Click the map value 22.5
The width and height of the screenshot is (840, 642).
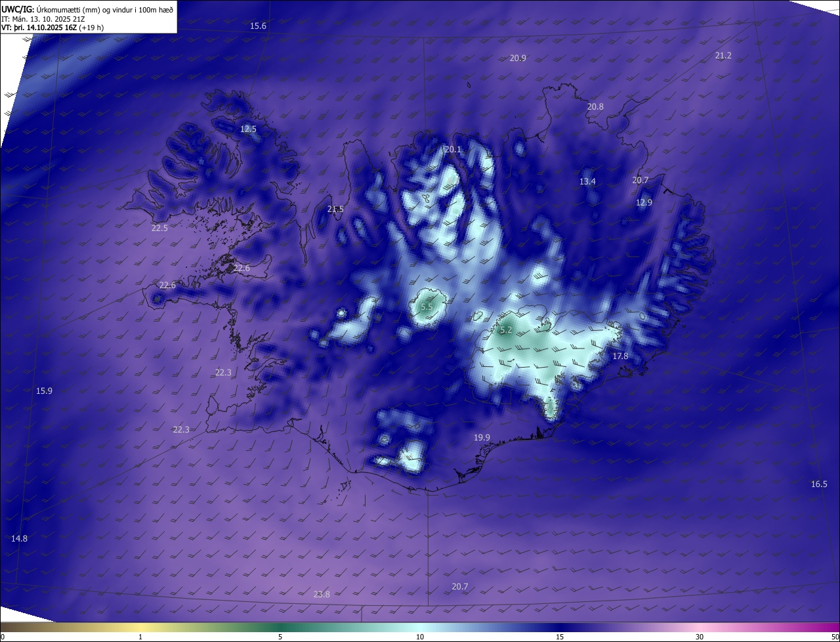(159, 228)
